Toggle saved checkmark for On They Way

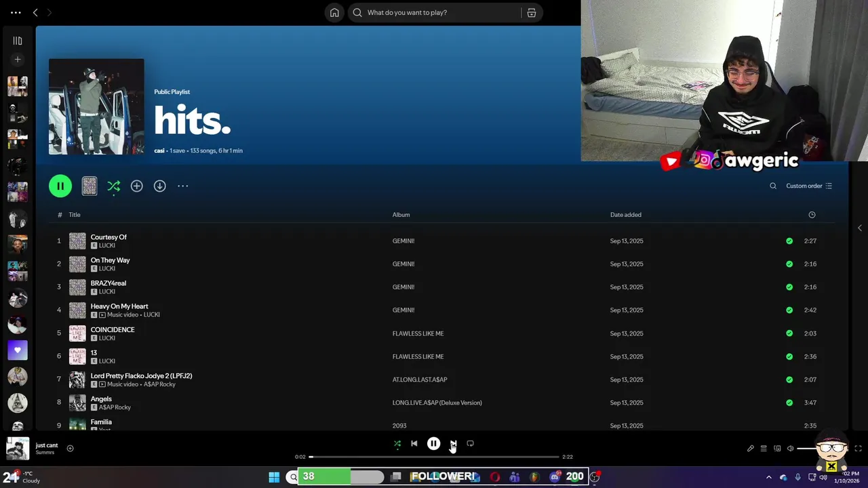[x=789, y=264]
